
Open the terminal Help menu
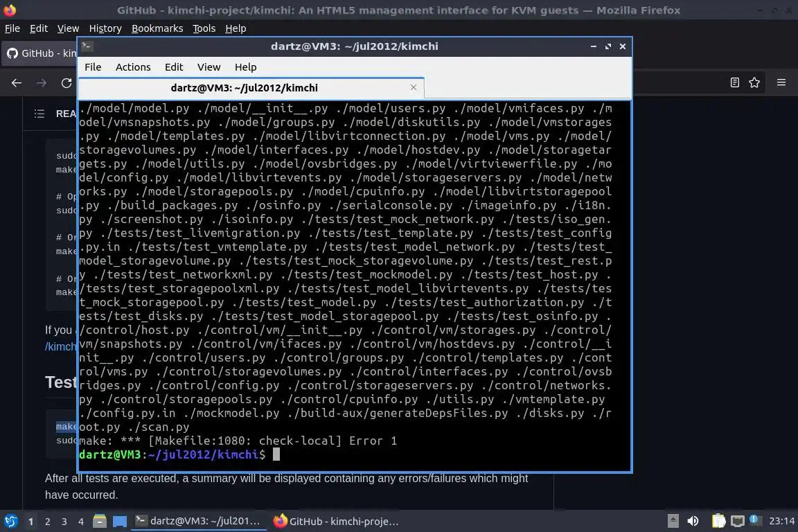pyautogui.click(x=245, y=67)
